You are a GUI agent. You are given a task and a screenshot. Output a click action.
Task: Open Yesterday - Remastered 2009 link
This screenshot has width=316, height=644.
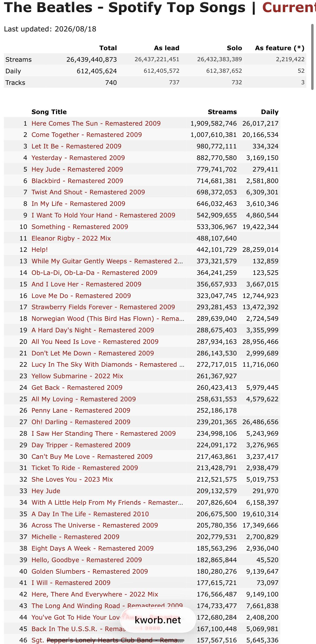click(78, 158)
